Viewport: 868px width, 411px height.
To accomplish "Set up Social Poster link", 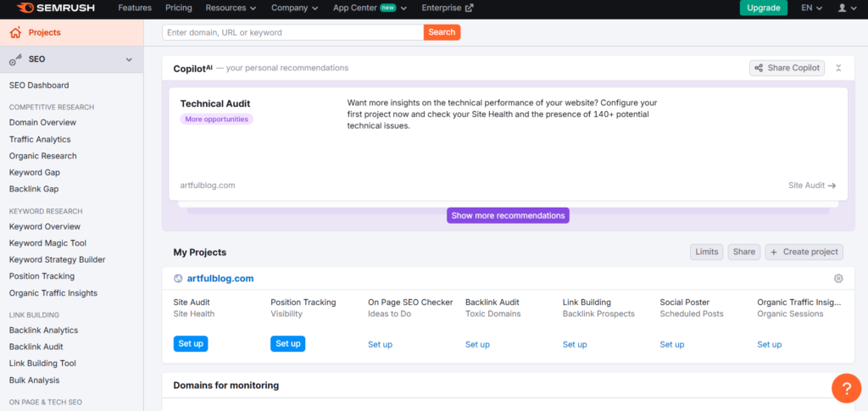I will coord(672,345).
